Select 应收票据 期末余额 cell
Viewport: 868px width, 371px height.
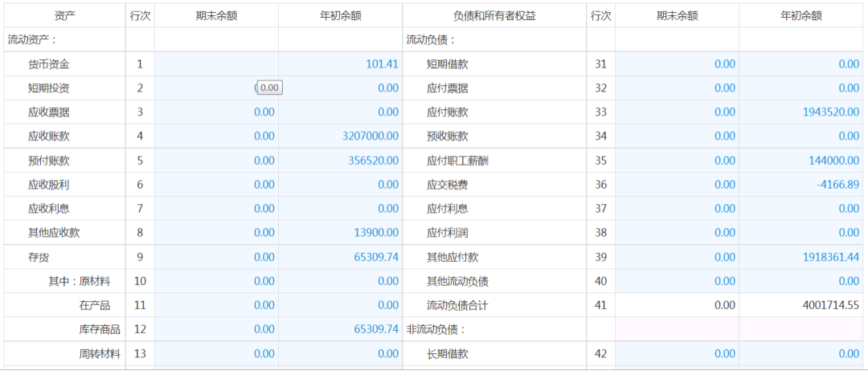pos(216,112)
